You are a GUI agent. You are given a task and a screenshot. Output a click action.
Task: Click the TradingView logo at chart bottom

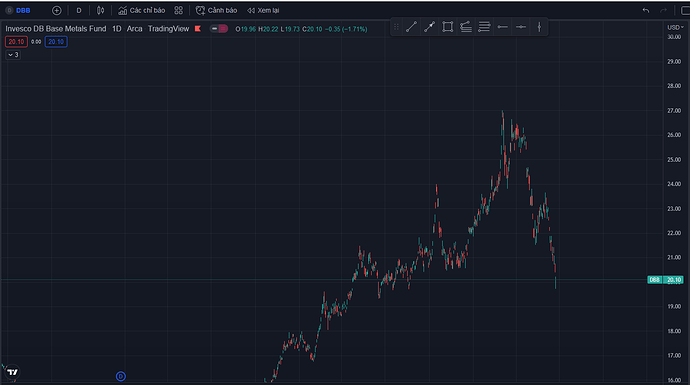pos(13,372)
